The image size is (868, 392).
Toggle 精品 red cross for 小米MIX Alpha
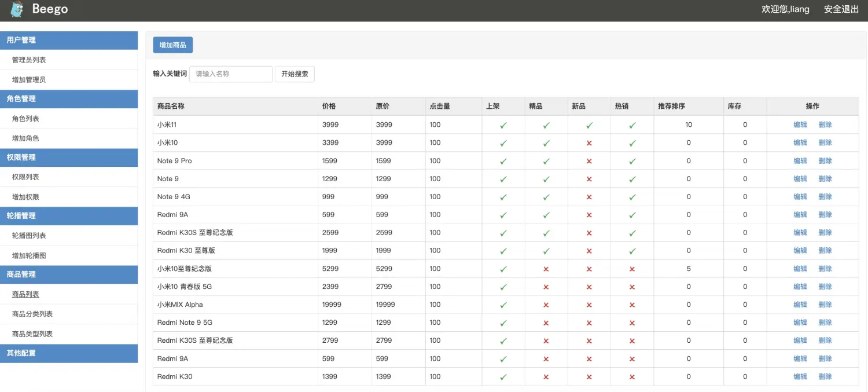(x=546, y=305)
